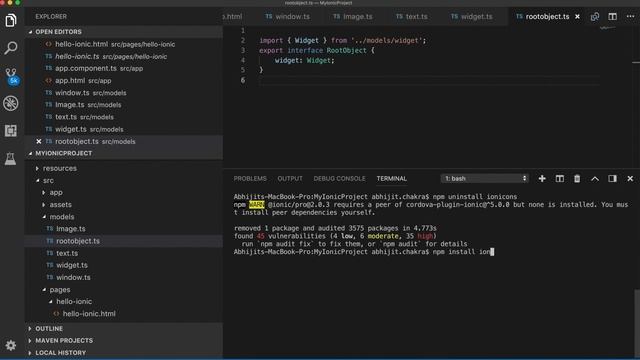Open the Problems panel tab

[250, 179]
